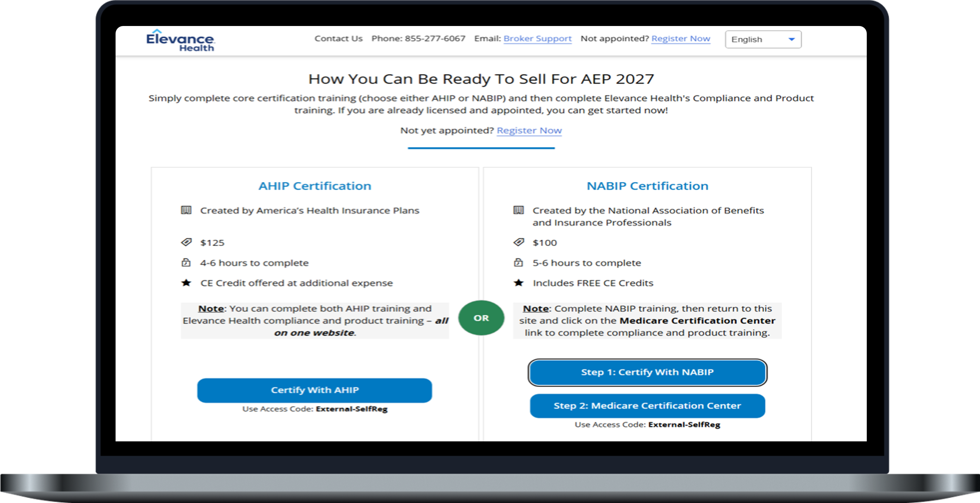Viewport: 980px width, 503px height.
Task: Click the NABIP Certification heading
Action: pyautogui.click(x=647, y=186)
